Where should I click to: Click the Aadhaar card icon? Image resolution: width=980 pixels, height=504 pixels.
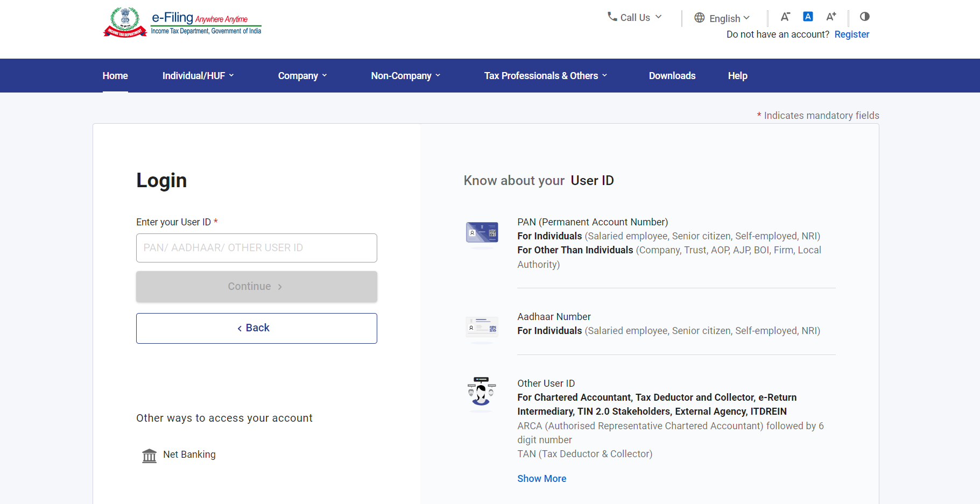click(482, 327)
